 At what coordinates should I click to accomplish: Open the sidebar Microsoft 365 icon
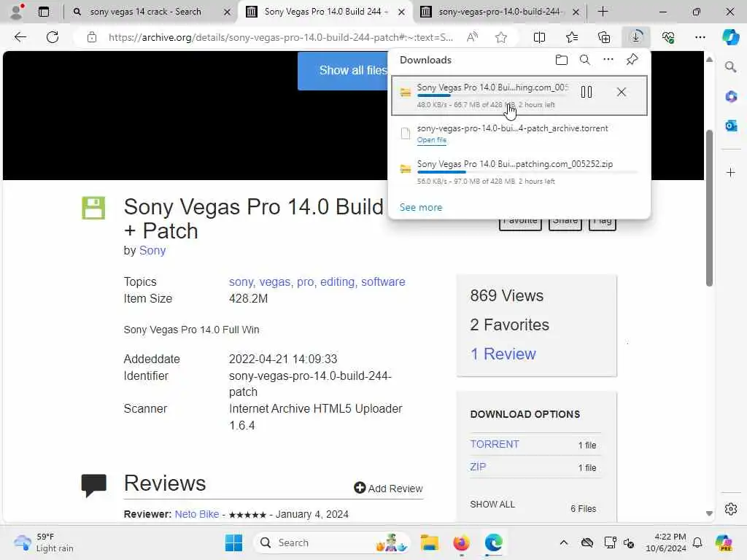(x=731, y=97)
